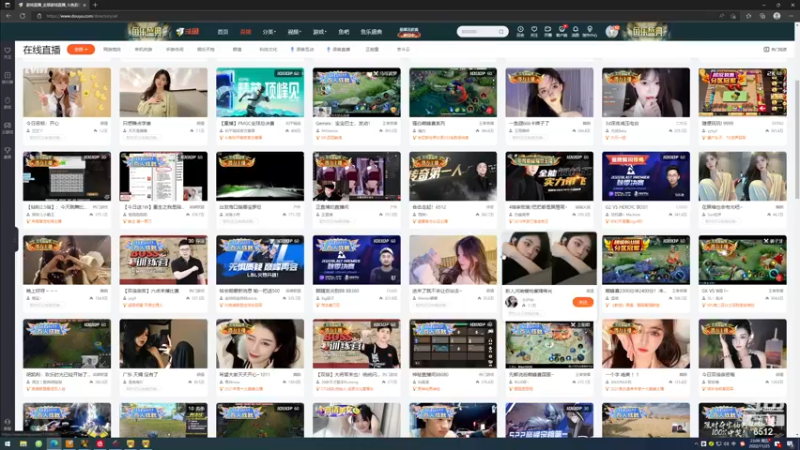Select the 直播 nav tab
The width and height of the screenshot is (800, 450).
click(x=245, y=32)
